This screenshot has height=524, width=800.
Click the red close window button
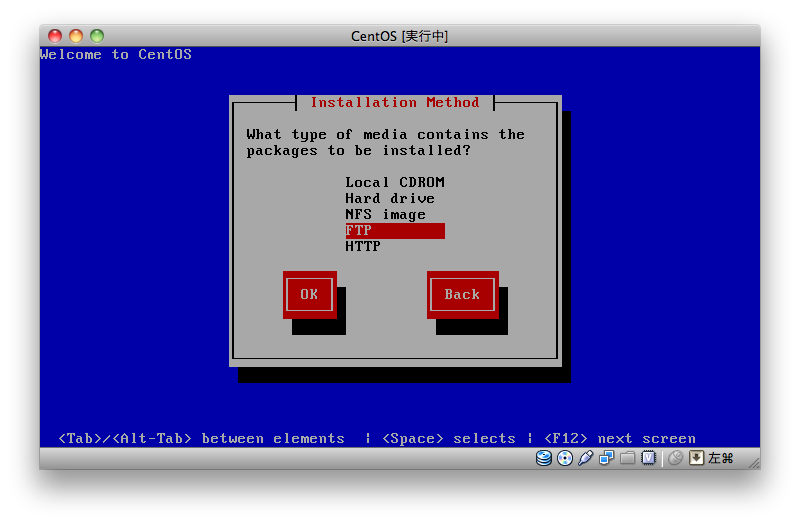point(55,36)
